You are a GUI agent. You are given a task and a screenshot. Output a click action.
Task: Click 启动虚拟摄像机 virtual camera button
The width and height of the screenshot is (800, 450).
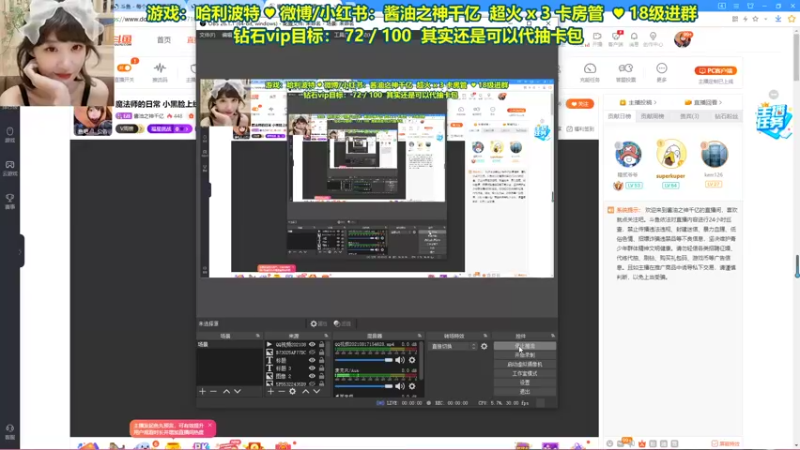point(524,364)
